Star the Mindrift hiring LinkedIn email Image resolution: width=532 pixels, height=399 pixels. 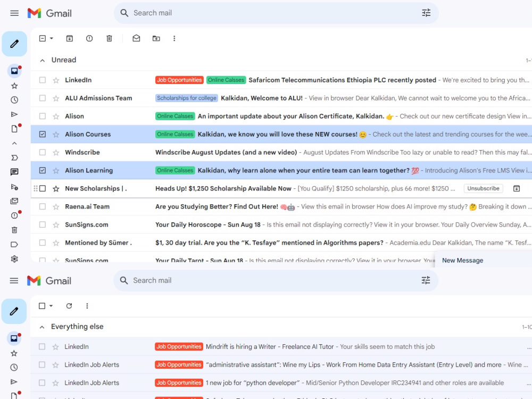pos(56,347)
